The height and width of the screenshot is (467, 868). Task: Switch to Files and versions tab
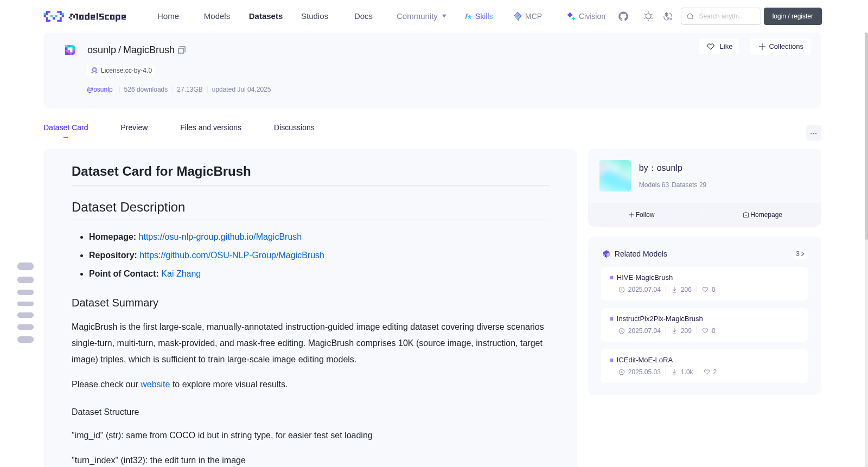[x=210, y=127]
